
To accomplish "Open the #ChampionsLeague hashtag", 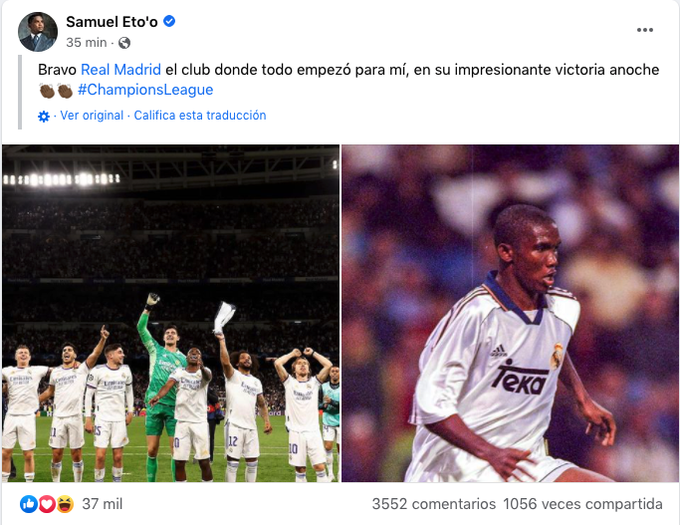I will click(x=145, y=90).
